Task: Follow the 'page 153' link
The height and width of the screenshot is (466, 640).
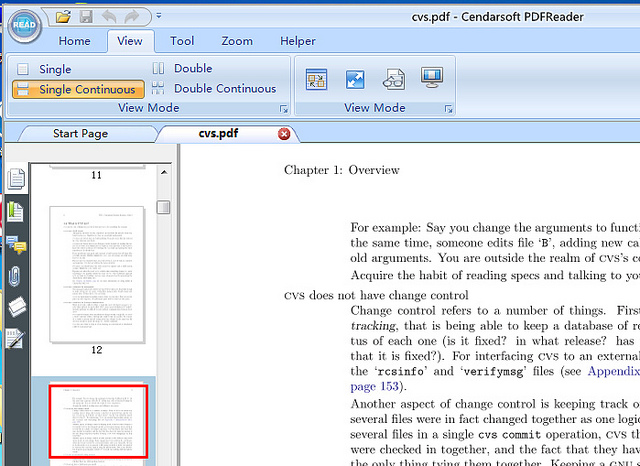Action: coord(374,386)
